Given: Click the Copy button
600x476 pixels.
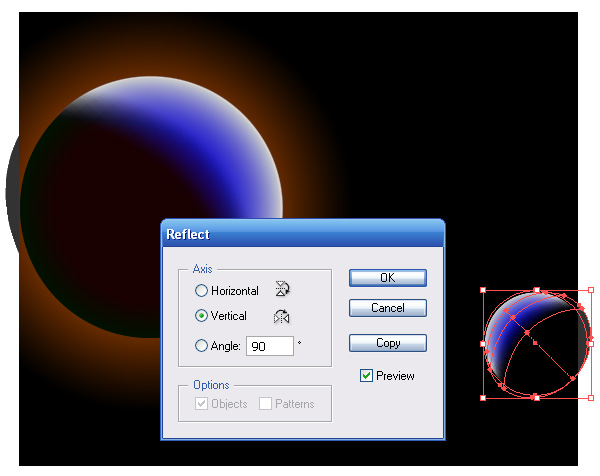Looking at the screenshot, I should [x=388, y=343].
